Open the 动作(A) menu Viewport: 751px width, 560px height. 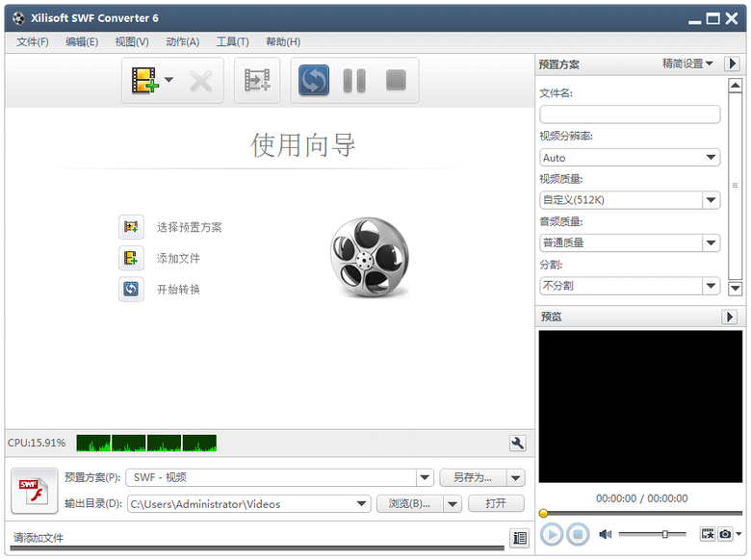coord(183,42)
